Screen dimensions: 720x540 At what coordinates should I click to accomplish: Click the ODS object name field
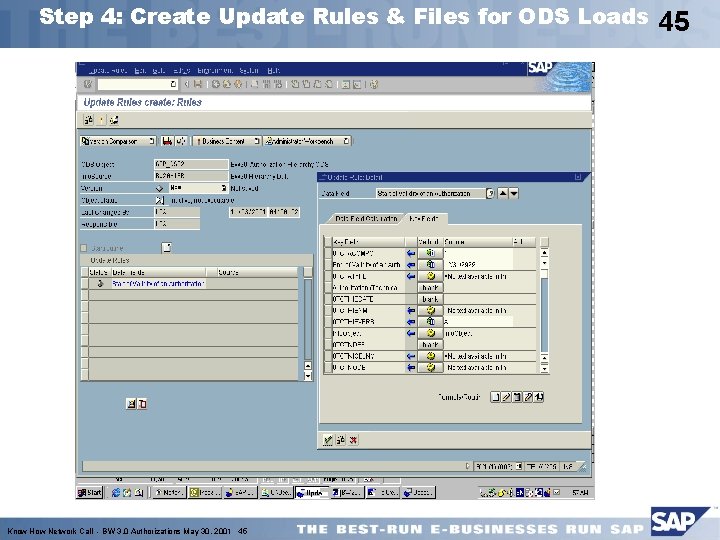(191, 164)
